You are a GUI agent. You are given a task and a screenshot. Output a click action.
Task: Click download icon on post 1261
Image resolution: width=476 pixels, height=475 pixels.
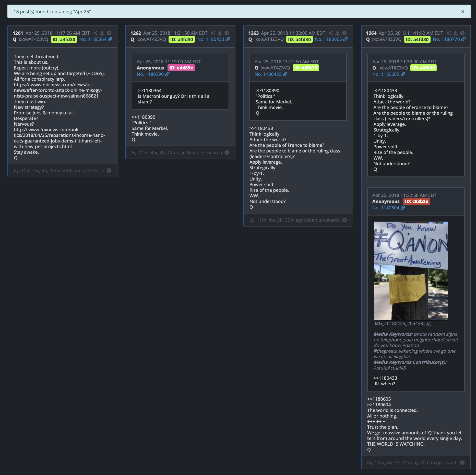[x=102, y=33]
